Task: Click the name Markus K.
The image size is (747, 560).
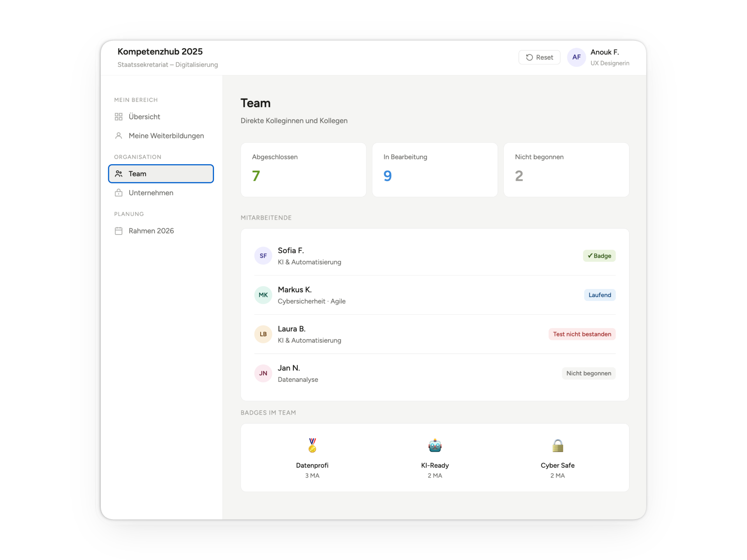Action: pos(295,290)
